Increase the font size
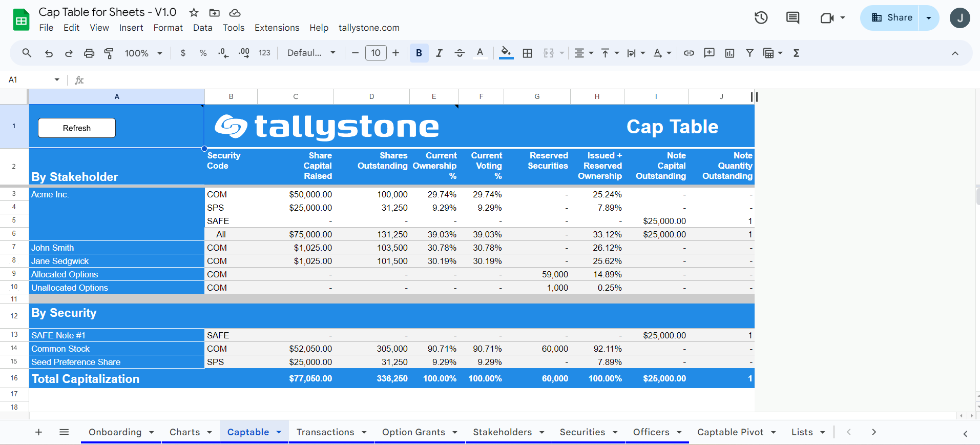 coord(395,53)
